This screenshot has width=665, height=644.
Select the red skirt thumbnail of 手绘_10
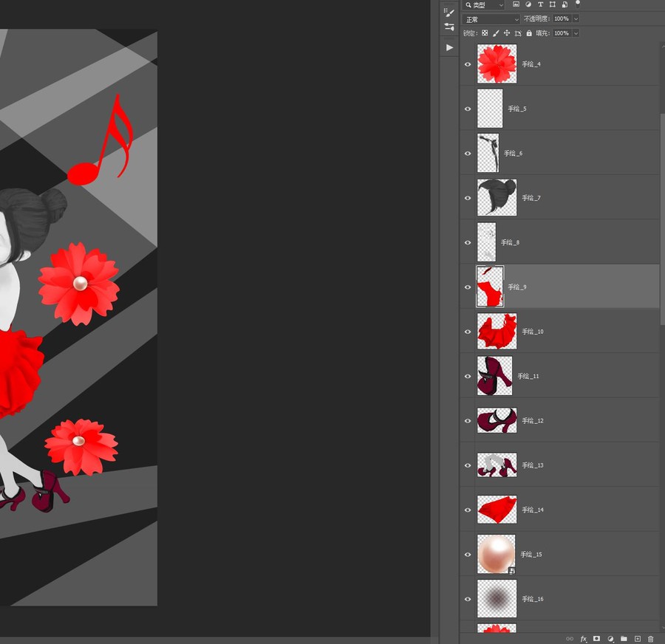pos(497,331)
